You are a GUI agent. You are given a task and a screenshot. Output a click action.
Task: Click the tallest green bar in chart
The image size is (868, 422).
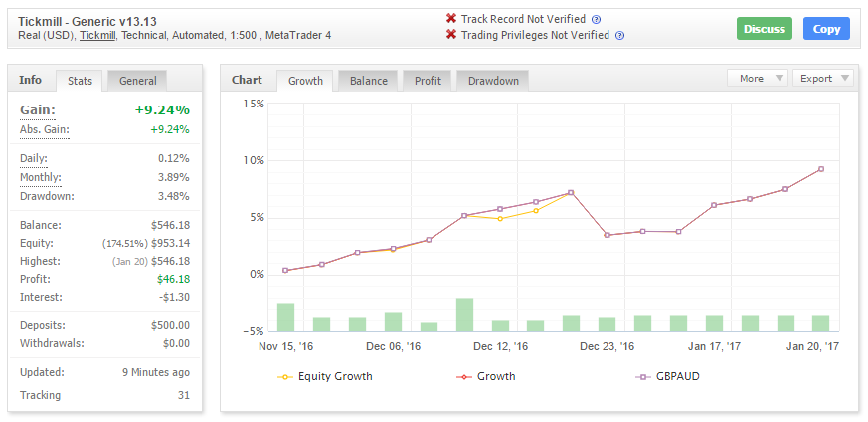465,316
